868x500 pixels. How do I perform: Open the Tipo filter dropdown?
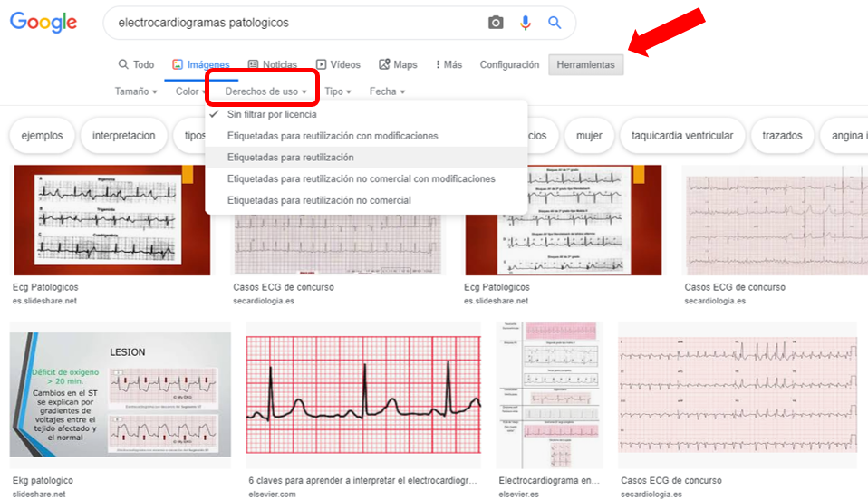(338, 91)
